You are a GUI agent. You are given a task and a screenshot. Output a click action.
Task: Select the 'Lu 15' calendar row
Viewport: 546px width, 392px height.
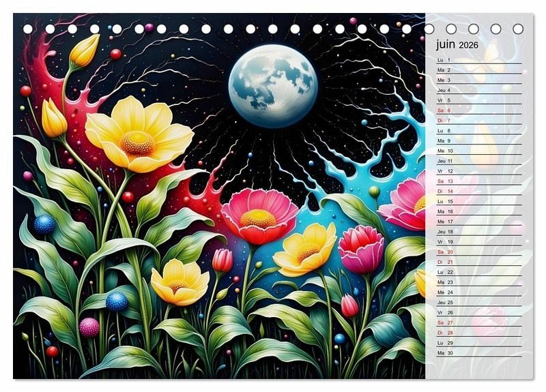click(480, 201)
